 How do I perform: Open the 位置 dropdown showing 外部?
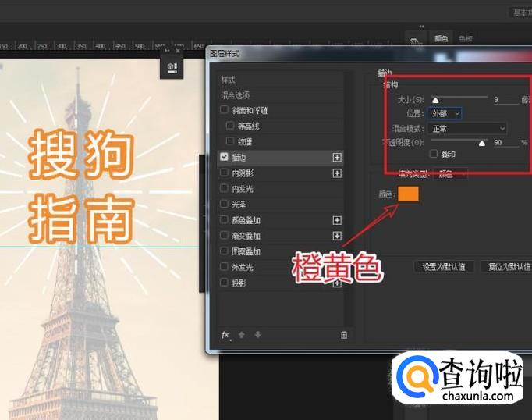pos(445,113)
